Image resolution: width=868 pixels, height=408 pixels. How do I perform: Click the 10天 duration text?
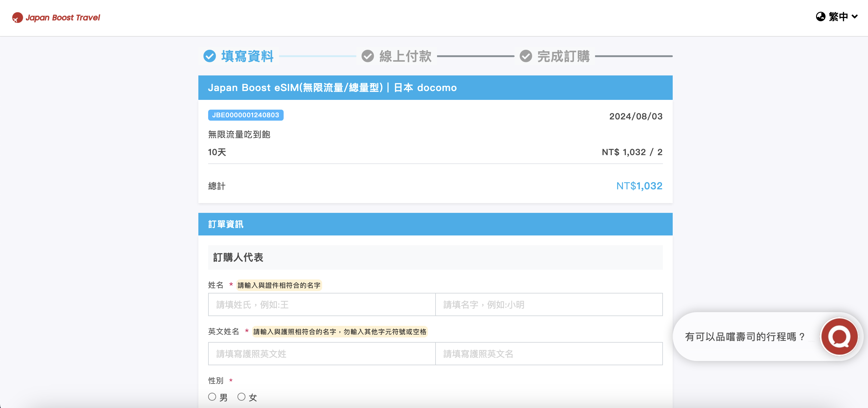217,152
